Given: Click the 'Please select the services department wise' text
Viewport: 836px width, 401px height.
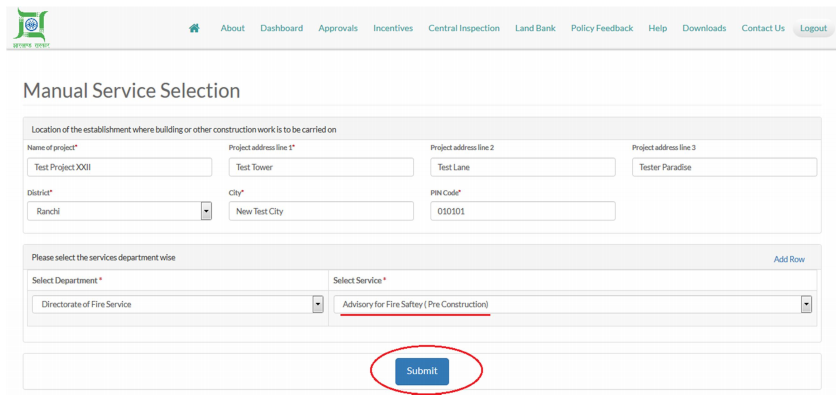Looking at the screenshot, I should [103, 258].
